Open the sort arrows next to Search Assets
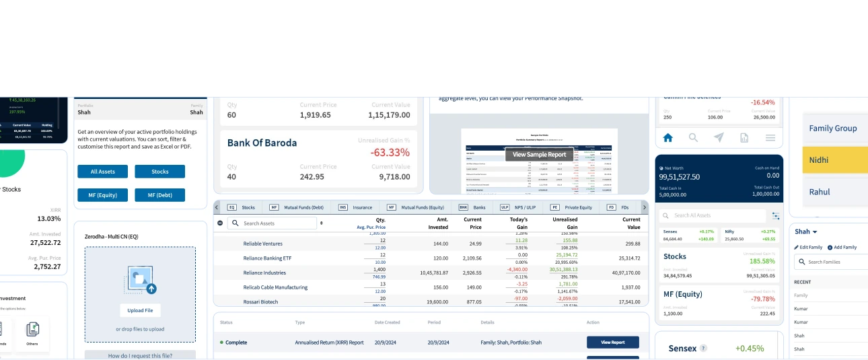This screenshot has width=868, height=360. (x=322, y=223)
